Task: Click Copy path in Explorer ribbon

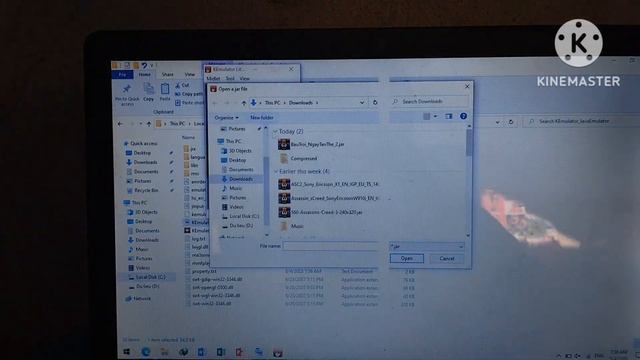Action: [x=189, y=94]
